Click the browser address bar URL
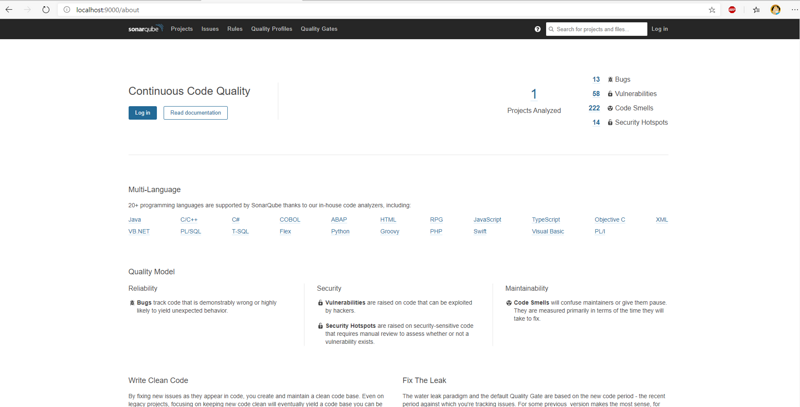The width and height of the screenshot is (800, 407). point(108,10)
